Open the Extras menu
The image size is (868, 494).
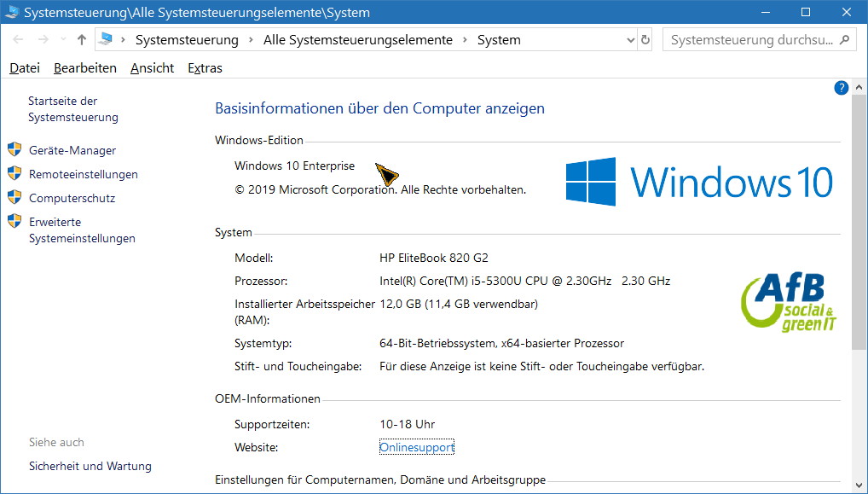pyautogui.click(x=205, y=68)
